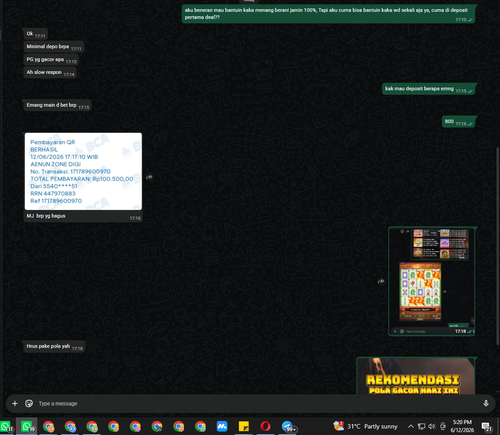Open the blue M app in taskbar

coord(222,426)
